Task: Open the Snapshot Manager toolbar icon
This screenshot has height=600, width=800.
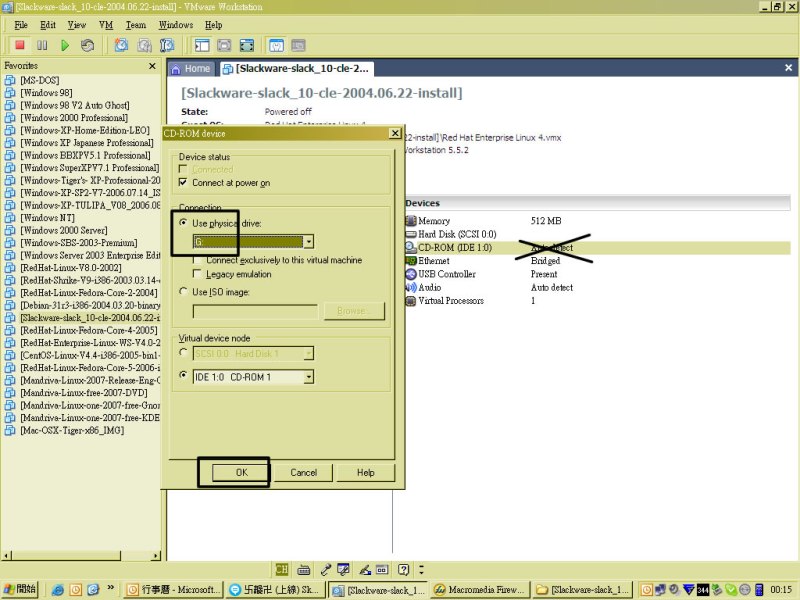Action: point(167,45)
